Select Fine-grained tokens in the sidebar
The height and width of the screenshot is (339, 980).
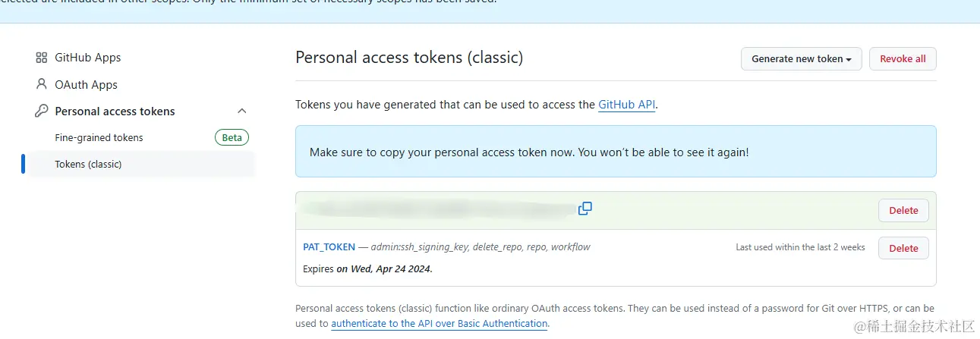click(x=99, y=138)
